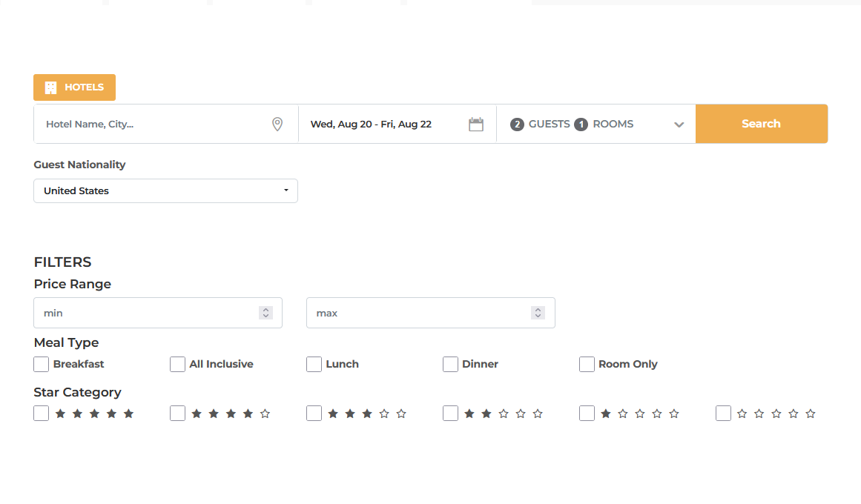Click the date range Wed, Aug 20 - Fri, Aug 22

(371, 125)
